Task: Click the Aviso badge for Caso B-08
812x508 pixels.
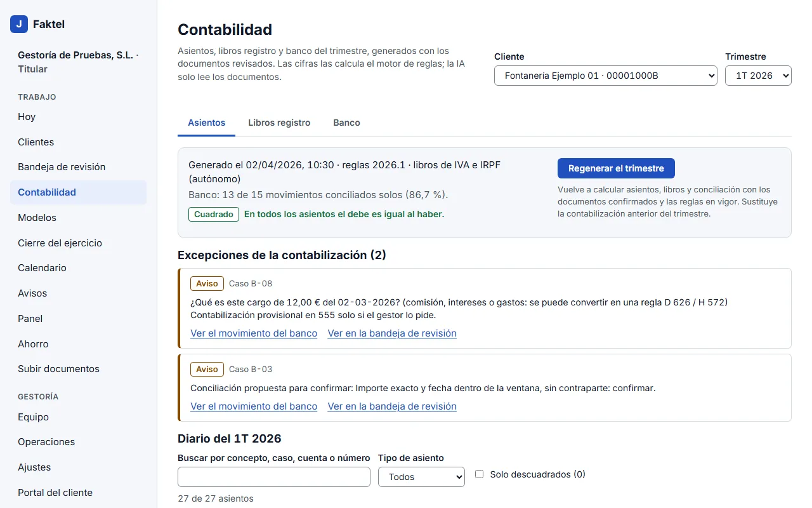Action: click(x=207, y=283)
